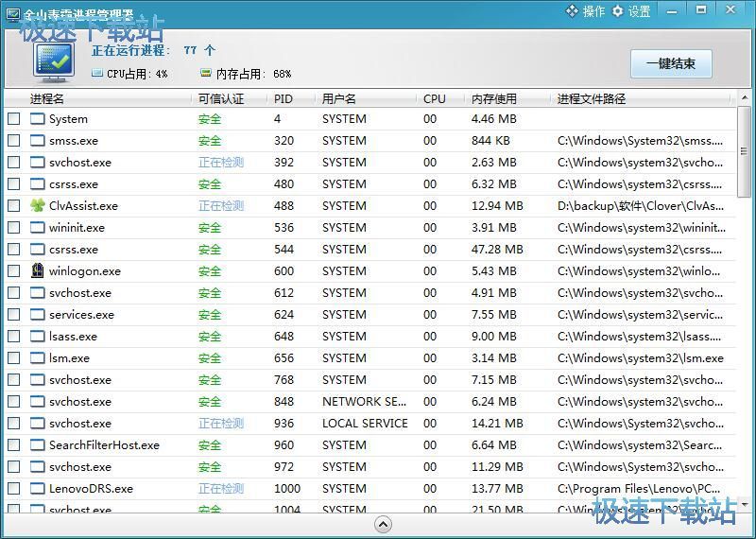Click path D:\backup\软件\Clover\ClvAs...
This screenshot has height=539, width=756.
pos(641,205)
